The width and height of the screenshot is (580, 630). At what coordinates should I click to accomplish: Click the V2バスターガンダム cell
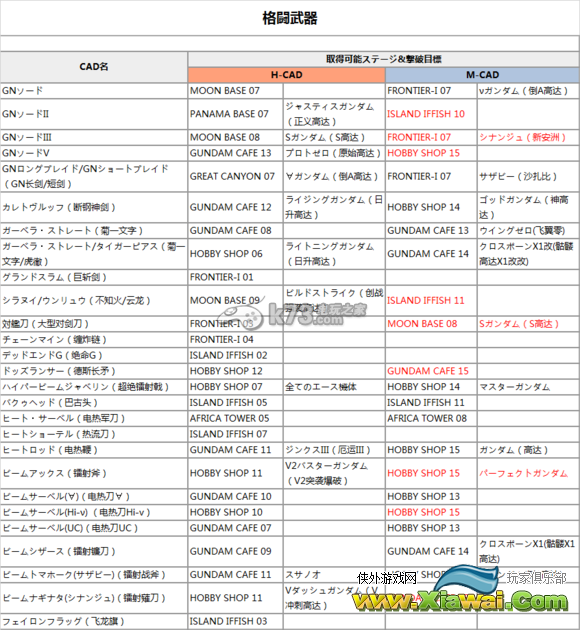[x=334, y=473]
